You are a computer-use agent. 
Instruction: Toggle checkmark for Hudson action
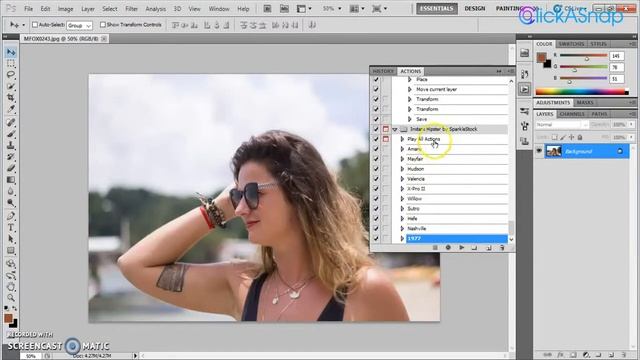pyautogui.click(x=376, y=169)
